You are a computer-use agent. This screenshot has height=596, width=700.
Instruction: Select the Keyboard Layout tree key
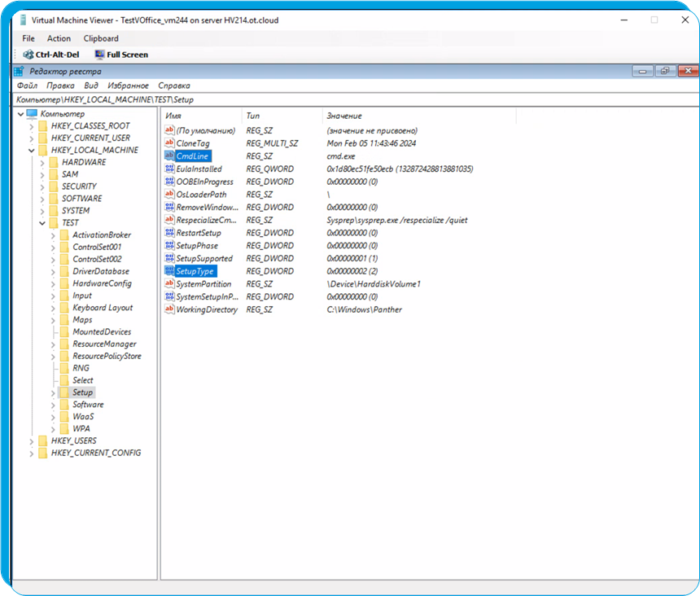[103, 308]
